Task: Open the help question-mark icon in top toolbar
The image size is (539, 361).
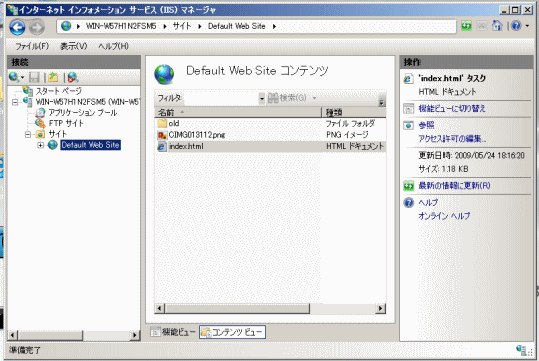Action: pos(516,26)
